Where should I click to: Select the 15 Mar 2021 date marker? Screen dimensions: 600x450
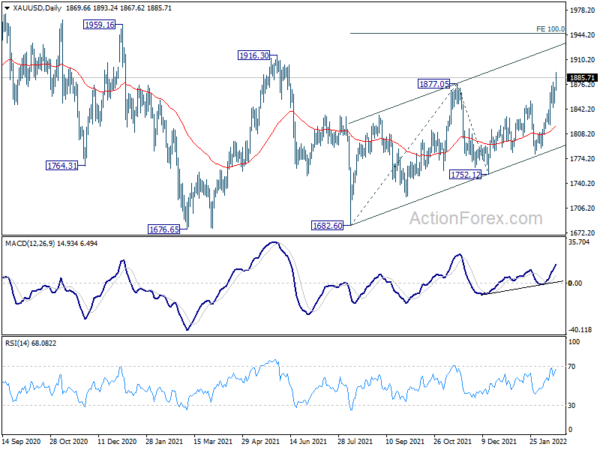[212, 440]
